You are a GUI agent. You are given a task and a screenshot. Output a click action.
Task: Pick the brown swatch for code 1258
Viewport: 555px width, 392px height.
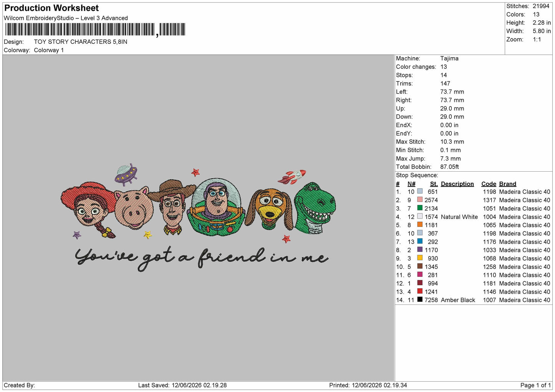click(420, 266)
